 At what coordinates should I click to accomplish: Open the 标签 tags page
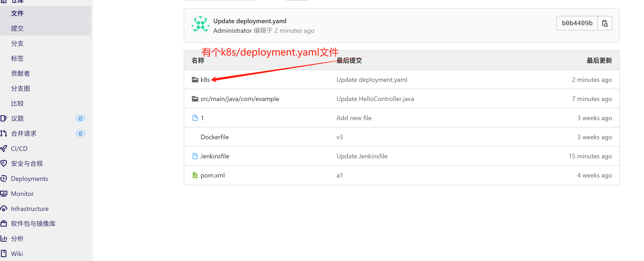[17, 58]
